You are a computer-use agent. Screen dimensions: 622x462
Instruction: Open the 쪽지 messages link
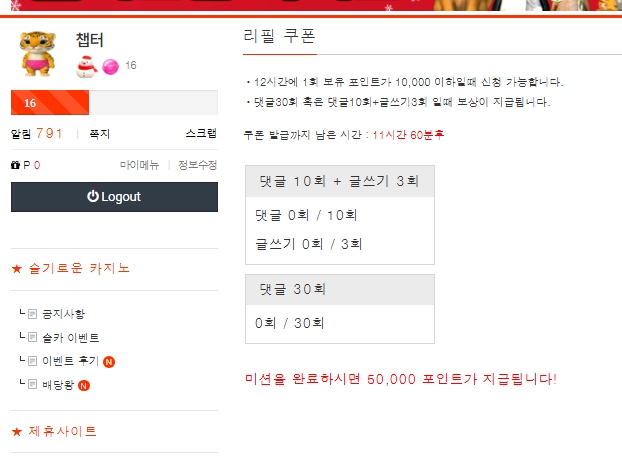click(99, 133)
